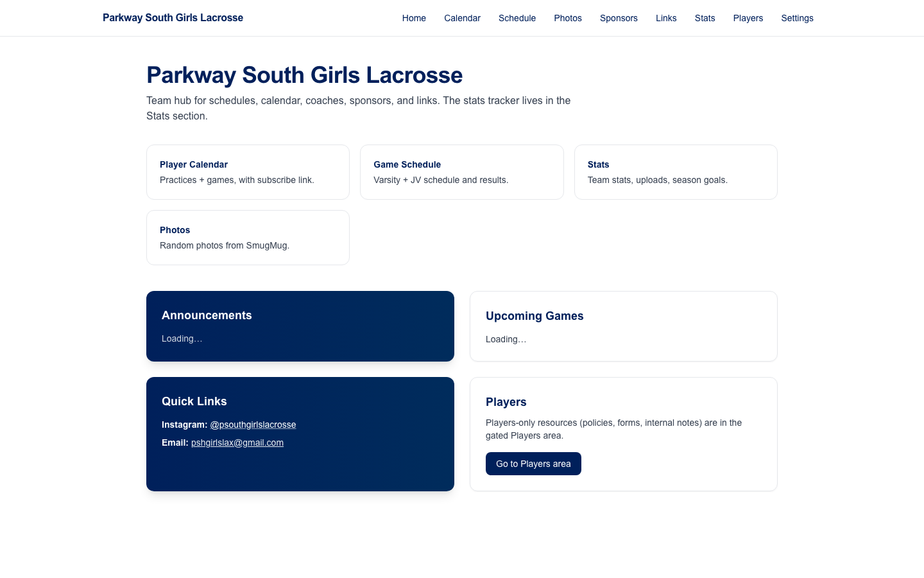Click the Loading text under Upcoming Games
Screen dimensions: 924x578
click(506, 339)
